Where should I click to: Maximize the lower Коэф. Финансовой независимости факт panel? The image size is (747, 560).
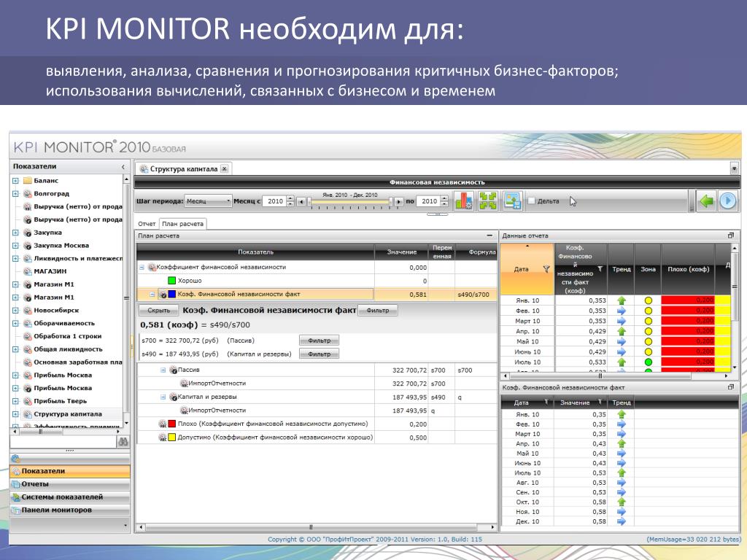(731, 388)
